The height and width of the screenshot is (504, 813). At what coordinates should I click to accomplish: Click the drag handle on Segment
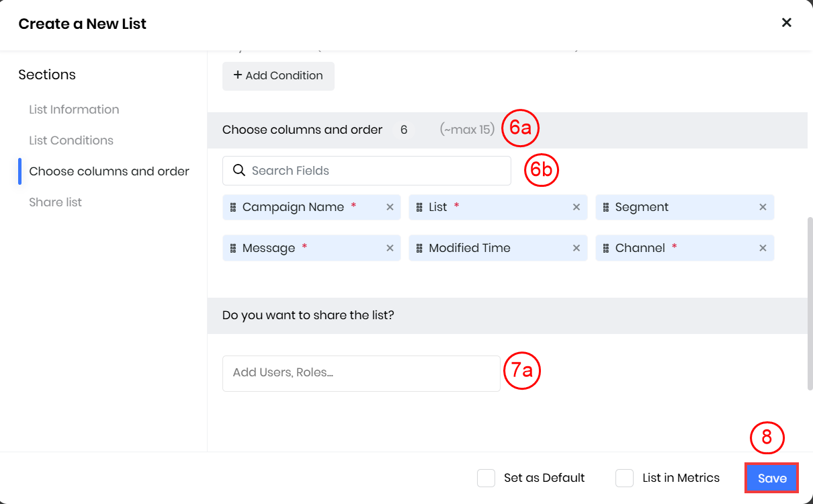(x=606, y=208)
